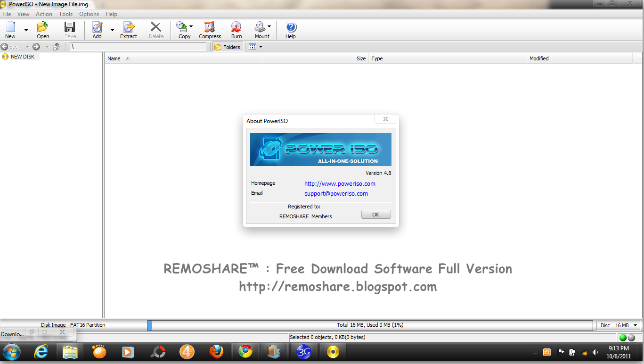This screenshot has height=364, width=644.
Task: Expand the Add button dropdown arrow
Action: 112,30
